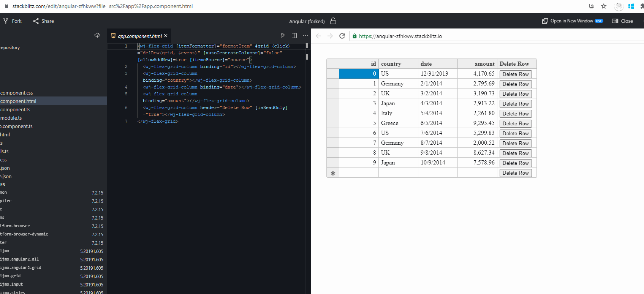The width and height of the screenshot is (644, 294).
Task: Go back in preview browser
Action: click(318, 36)
